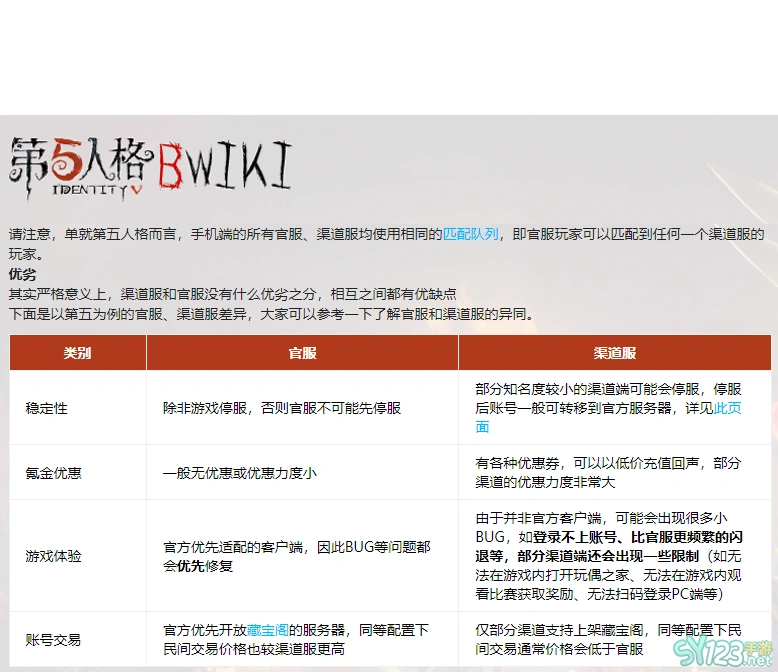Click the 第五人格 BWIKI logo

pos(150,169)
